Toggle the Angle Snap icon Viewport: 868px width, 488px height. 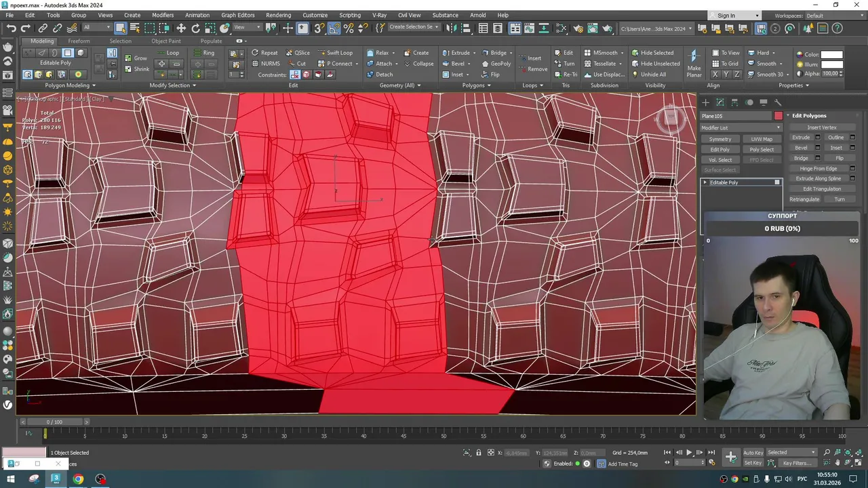click(334, 28)
